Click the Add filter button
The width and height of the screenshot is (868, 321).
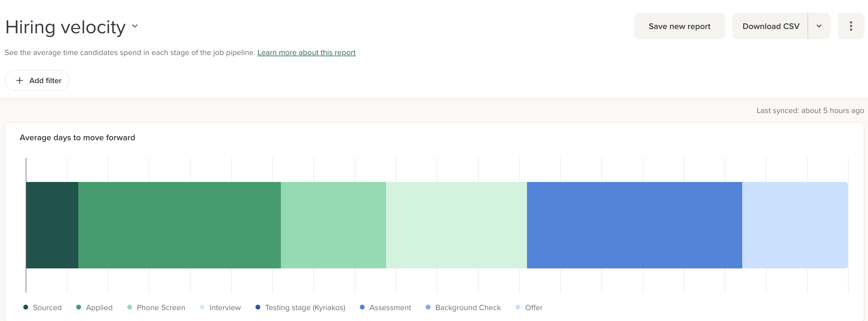37,80
